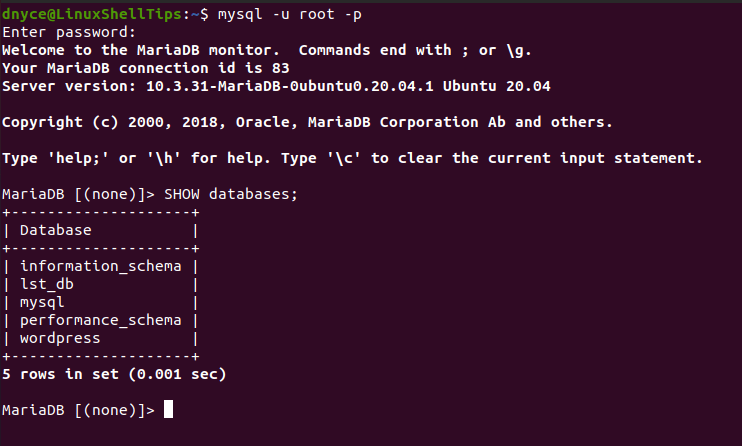The image size is (742, 446).
Task: Click the Type 'help;' instruction line
Action: click(352, 158)
